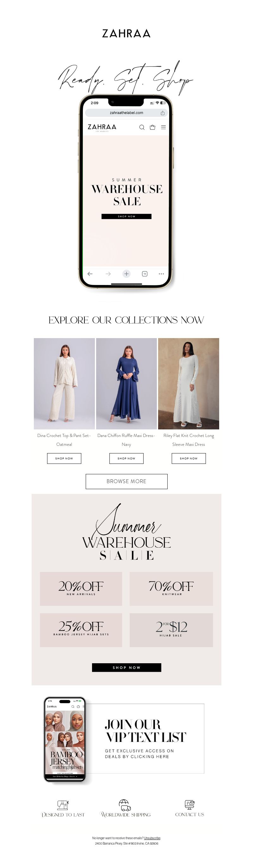Click the search icon in phone mockup
This screenshot has width=253, height=868.
pos(142,127)
